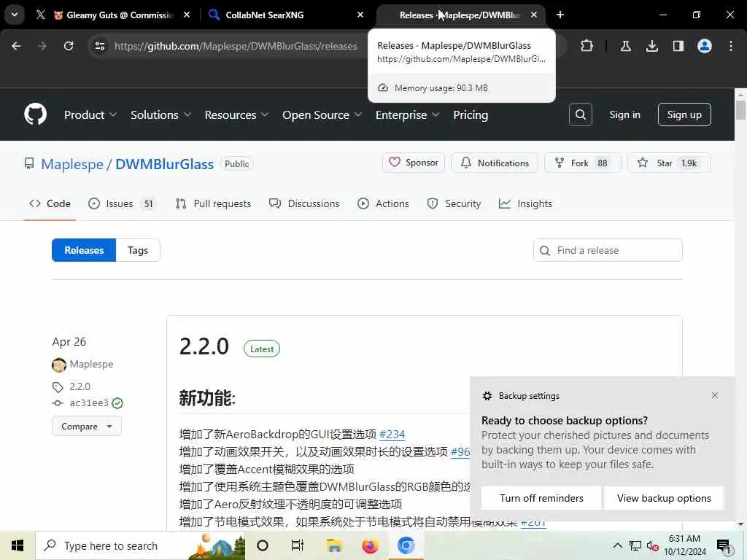The width and height of the screenshot is (747, 560).
Task: Toggle the browser side panel icon
Action: 678,46
